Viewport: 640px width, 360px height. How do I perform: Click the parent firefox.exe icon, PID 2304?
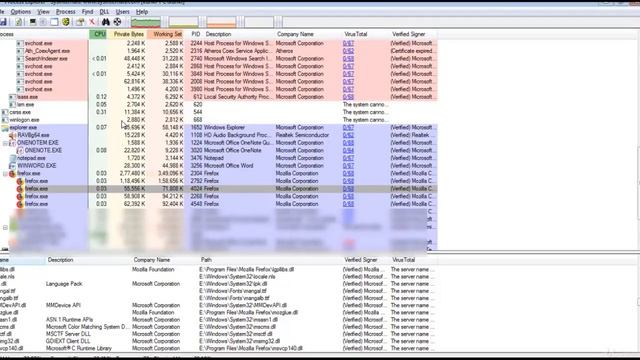tap(13, 173)
